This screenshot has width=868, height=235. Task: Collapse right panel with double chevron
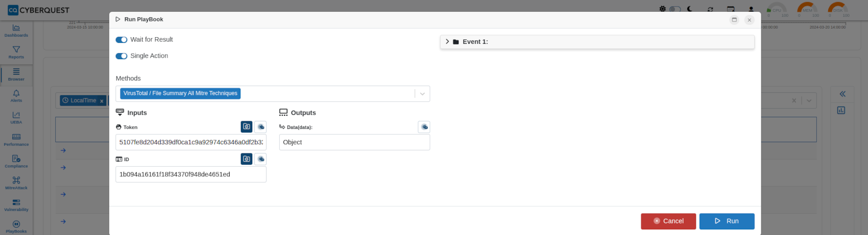coord(842,94)
